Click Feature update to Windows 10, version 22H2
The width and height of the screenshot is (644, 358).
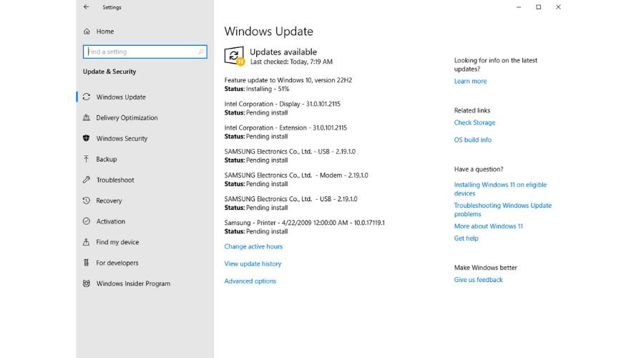point(288,80)
